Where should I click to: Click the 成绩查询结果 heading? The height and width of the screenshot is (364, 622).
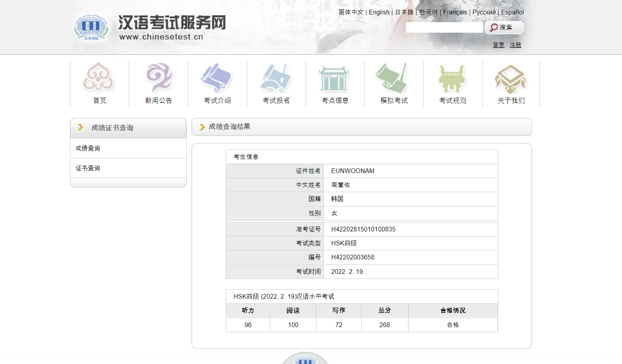pos(230,127)
